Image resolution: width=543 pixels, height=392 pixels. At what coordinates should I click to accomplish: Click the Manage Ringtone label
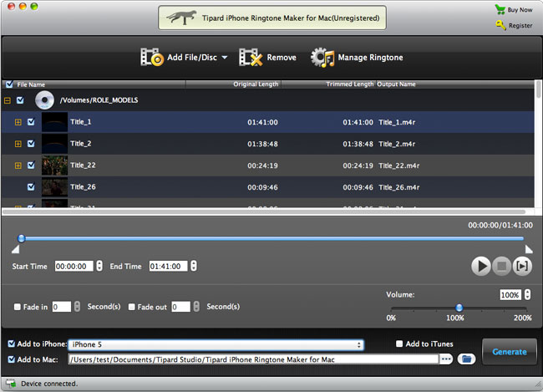370,57
